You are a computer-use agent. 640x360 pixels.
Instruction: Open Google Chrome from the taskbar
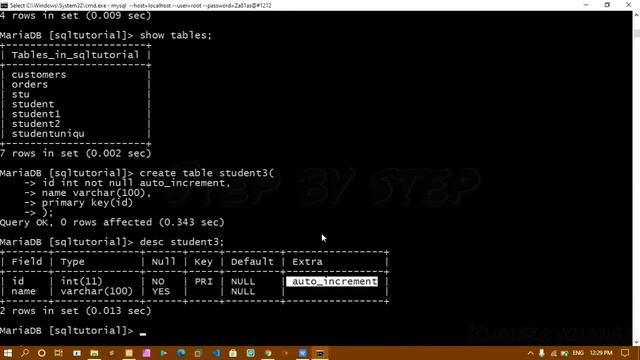coord(268,353)
